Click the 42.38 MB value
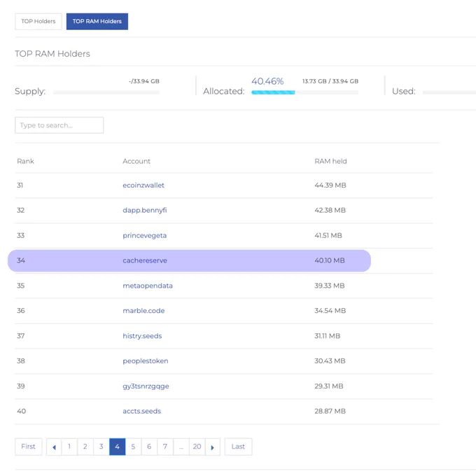 [330, 210]
